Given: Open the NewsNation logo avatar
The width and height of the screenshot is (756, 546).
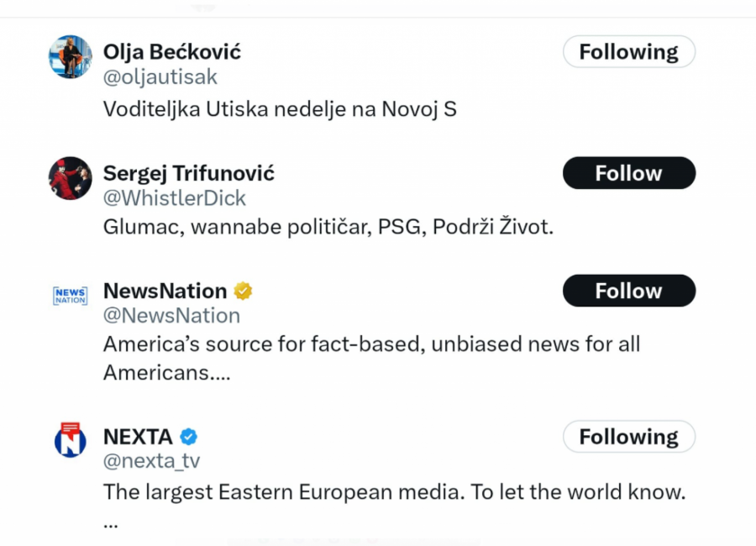Looking at the screenshot, I should [x=71, y=296].
